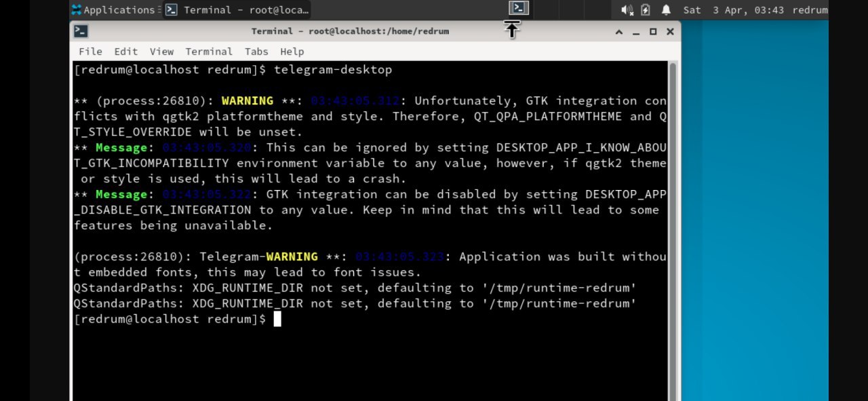Open the Edit menu
The height and width of the screenshot is (401, 868).
[x=125, y=52]
